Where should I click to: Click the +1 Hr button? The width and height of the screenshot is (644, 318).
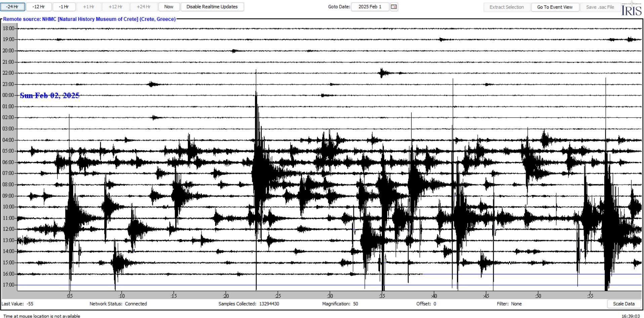pyautogui.click(x=89, y=7)
